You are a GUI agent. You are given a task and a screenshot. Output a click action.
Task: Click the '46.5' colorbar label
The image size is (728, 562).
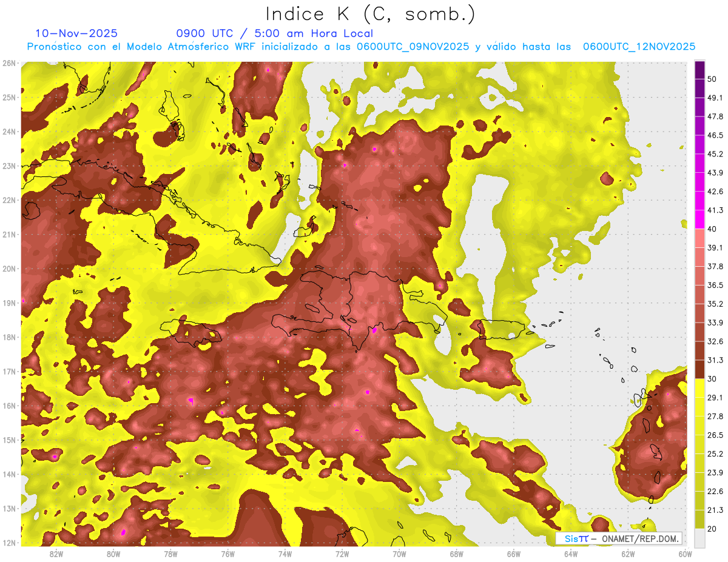pyautogui.click(x=715, y=135)
